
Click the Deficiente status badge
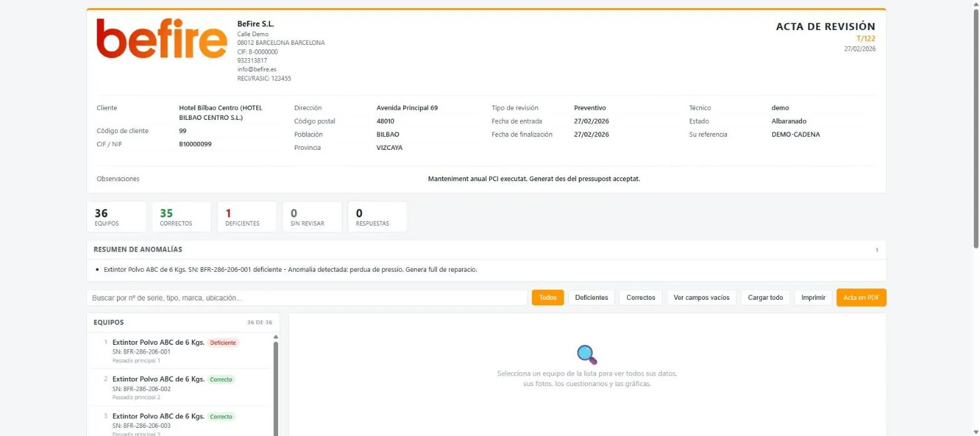(223, 343)
